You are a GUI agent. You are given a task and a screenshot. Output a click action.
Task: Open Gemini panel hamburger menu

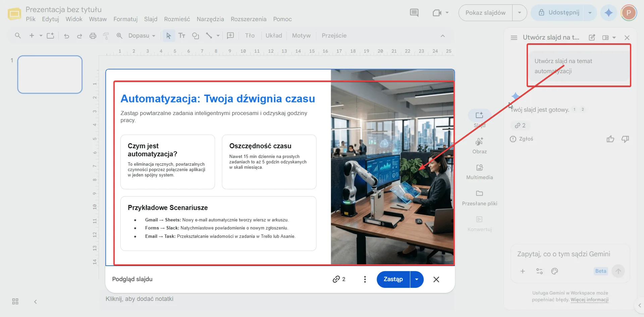click(514, 38)
